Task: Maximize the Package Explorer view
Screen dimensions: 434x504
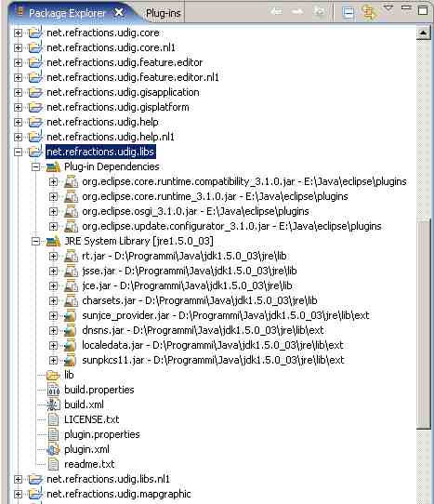Action: tap(423, 10)
